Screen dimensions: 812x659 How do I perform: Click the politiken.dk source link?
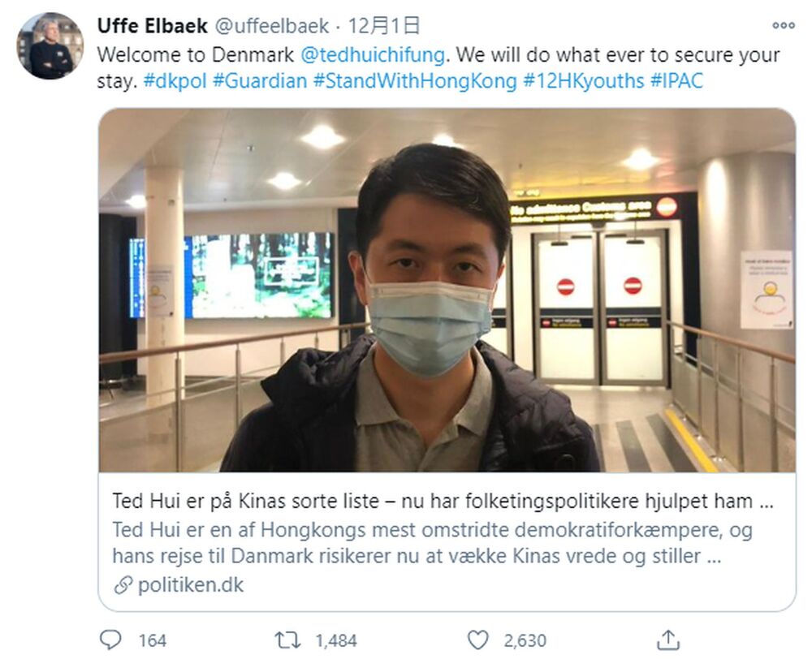click(x=191, y=585)
